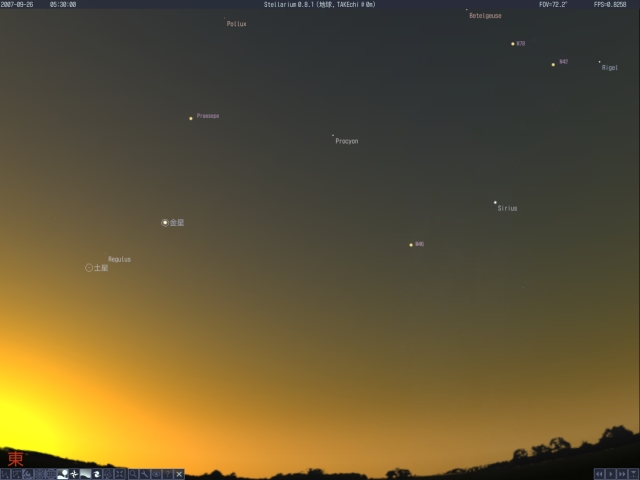Center on selected object icon
The height and width of the screenshot is (480, 640).
click(x=119, y=474)
